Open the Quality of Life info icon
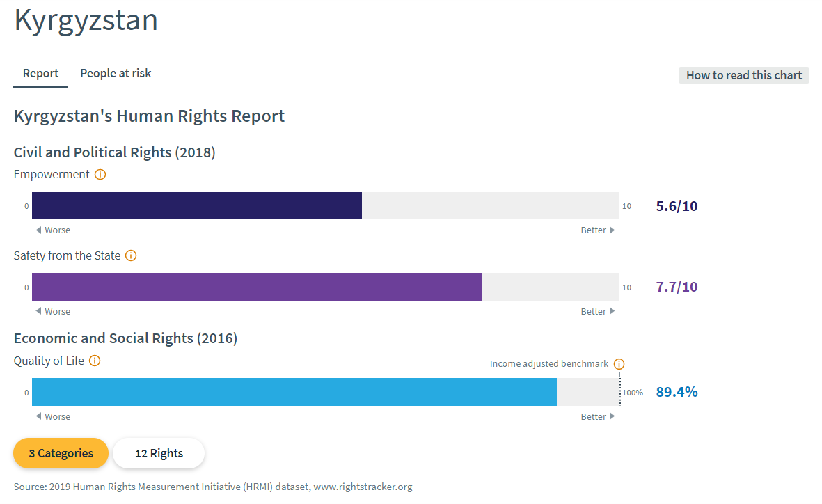Screen dimensions: 822x504 pyautogui.click(x=95, y=361)
